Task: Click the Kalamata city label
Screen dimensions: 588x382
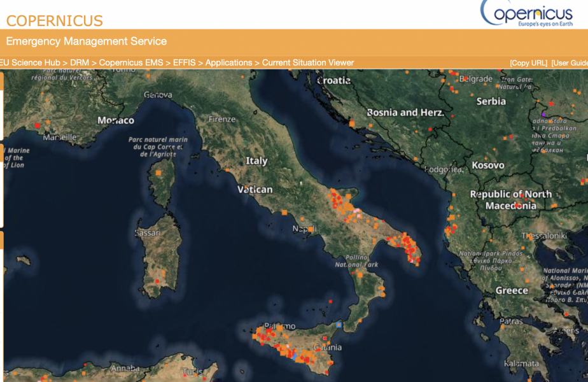Action: coord(521,364)
